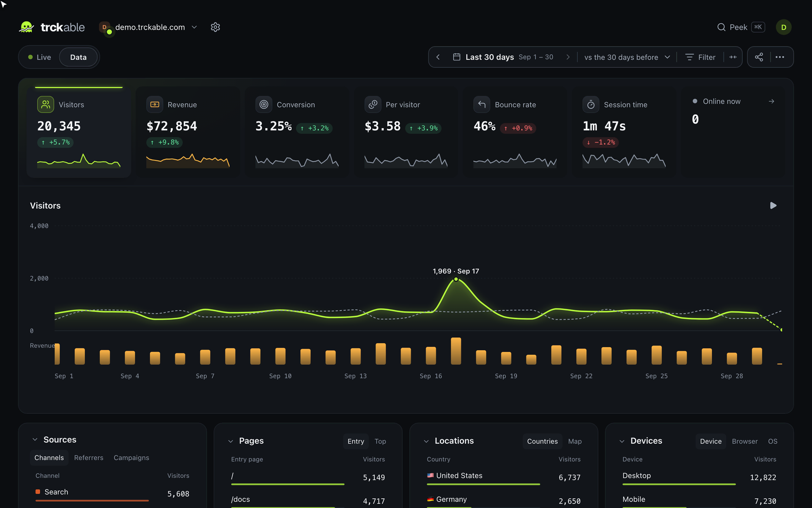Go to next date range arrow
This screenshot has height=508, width=812.
pyautogui.click(x=568, y=57)
